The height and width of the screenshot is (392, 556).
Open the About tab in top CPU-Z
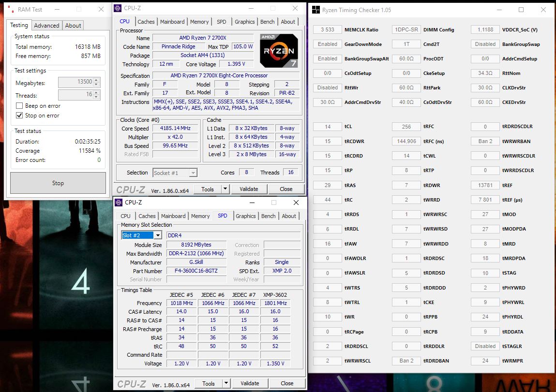coord(288,22)
